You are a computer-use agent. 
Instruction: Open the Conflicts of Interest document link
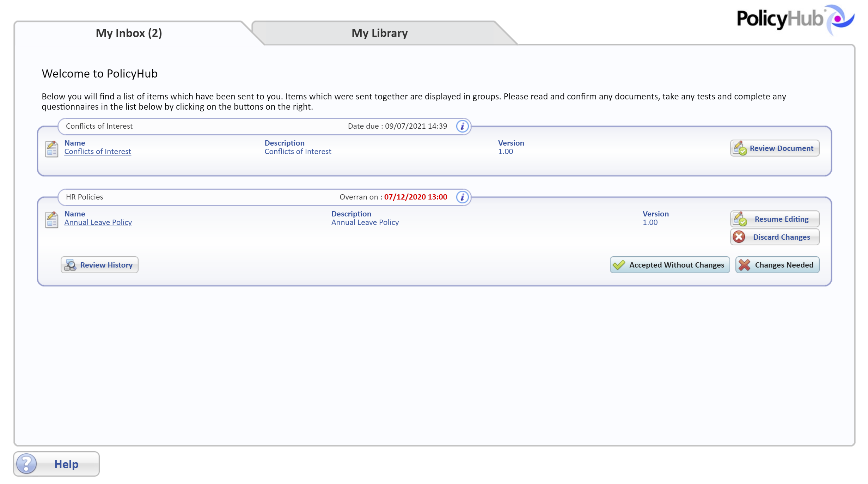point(98,152)
